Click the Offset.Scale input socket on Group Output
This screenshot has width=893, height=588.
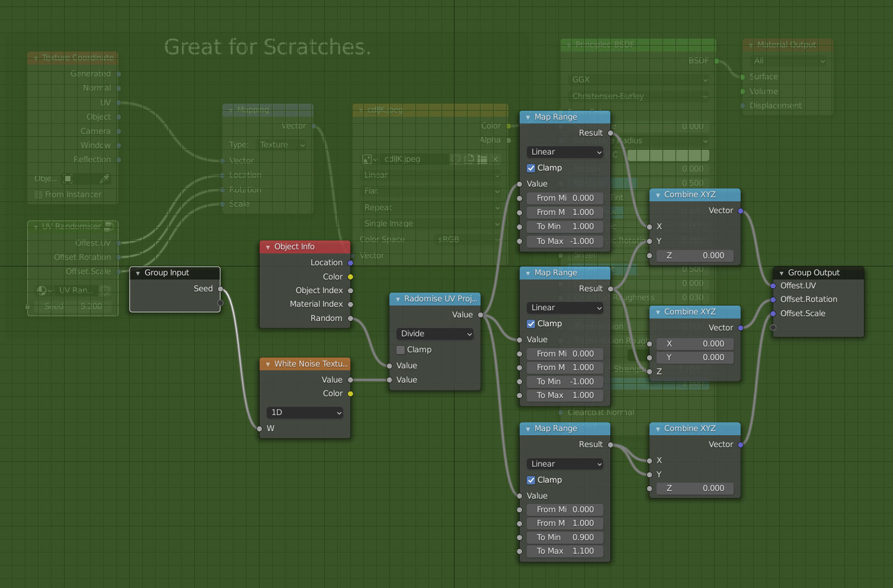[773, 314]
